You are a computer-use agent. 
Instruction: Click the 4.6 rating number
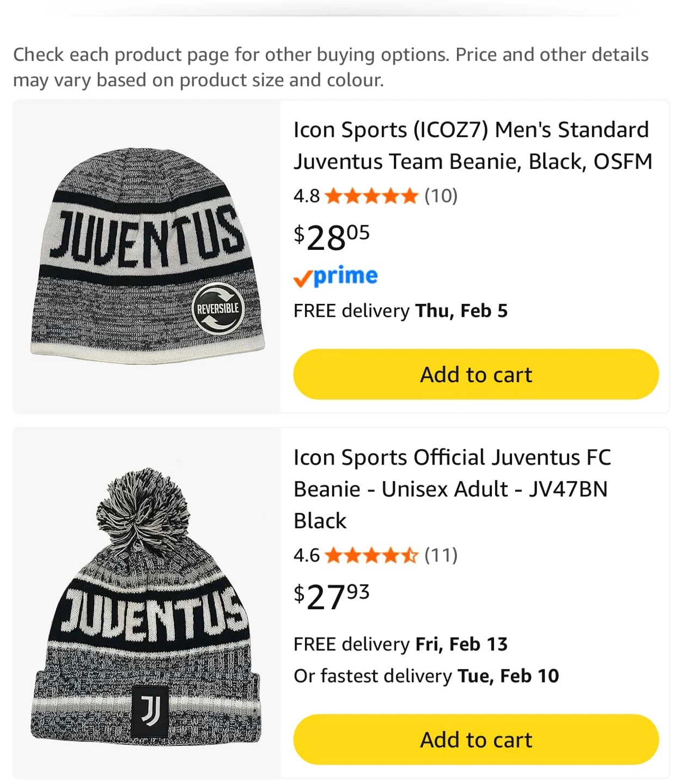pos(306,556)
